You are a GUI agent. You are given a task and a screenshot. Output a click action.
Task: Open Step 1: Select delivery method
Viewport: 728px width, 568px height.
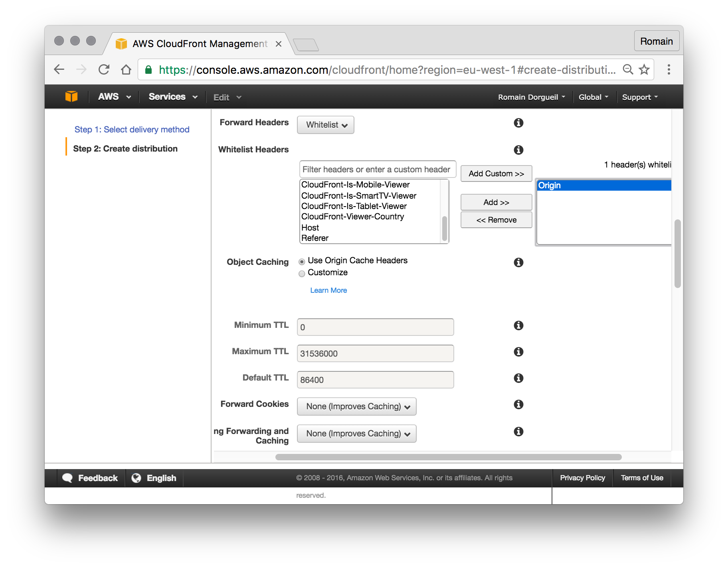tap(132, 129)
